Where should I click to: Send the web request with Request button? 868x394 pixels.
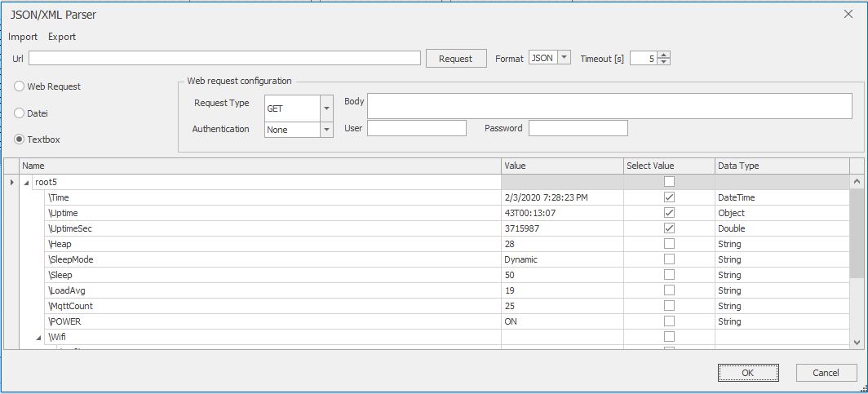pos(455,58)
